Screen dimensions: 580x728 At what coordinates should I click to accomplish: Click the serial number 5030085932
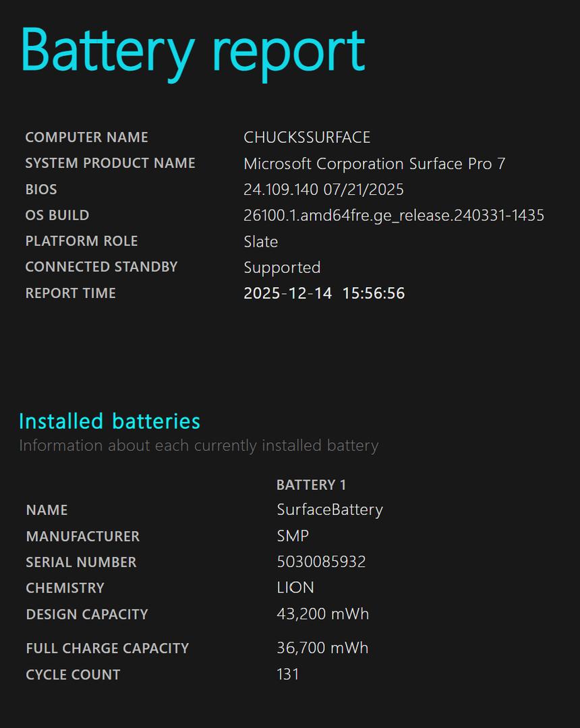(x=321, y=562)
